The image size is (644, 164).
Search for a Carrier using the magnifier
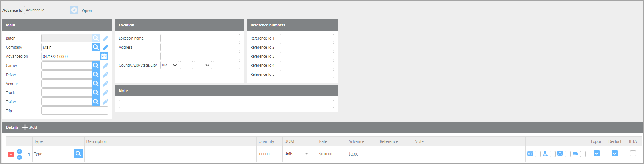point(95,66)
